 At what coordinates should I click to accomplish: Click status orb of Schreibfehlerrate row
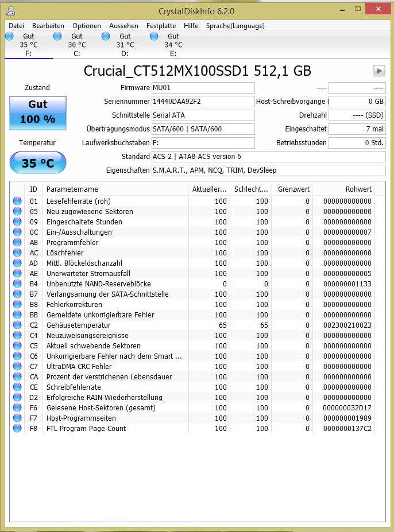(x=17, y=387)
